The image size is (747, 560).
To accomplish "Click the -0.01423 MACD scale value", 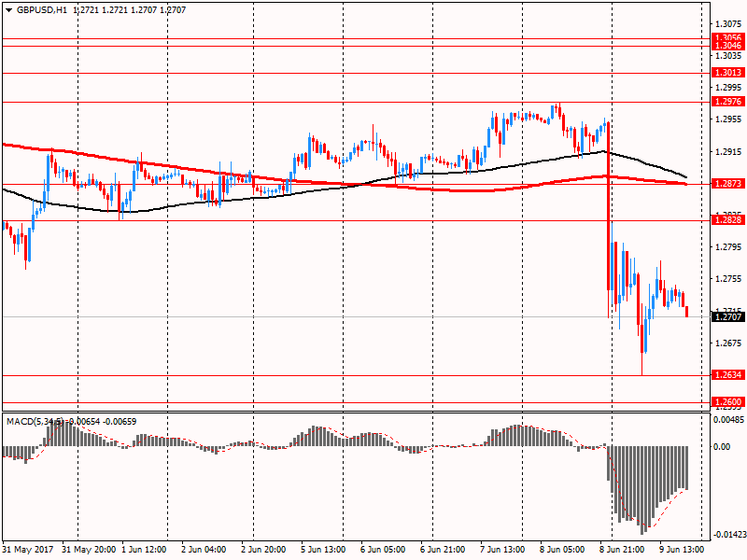I will click(728, 535).
